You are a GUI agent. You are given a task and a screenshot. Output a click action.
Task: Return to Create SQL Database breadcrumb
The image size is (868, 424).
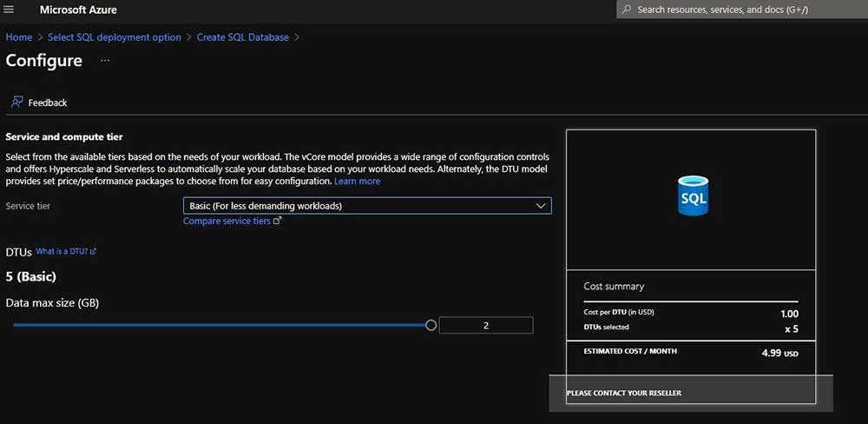(x=243, y=37)
